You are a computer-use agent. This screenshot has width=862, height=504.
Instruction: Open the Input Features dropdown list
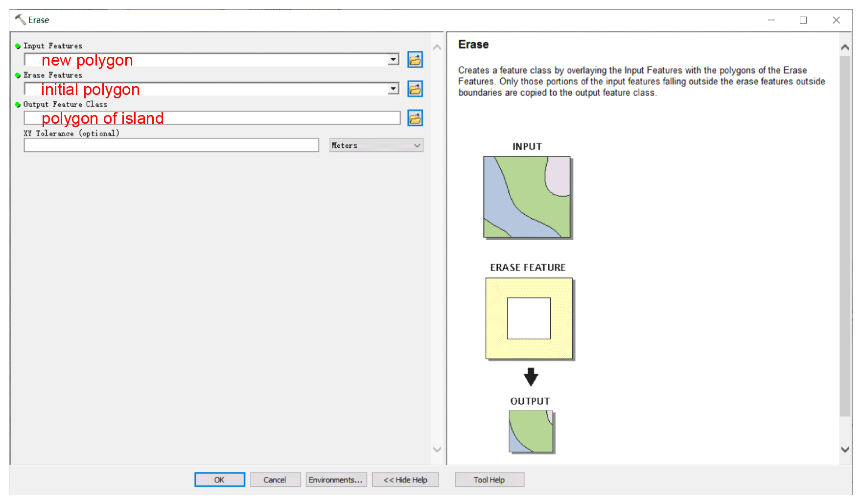pyautogui.click(x=393, y=60)
